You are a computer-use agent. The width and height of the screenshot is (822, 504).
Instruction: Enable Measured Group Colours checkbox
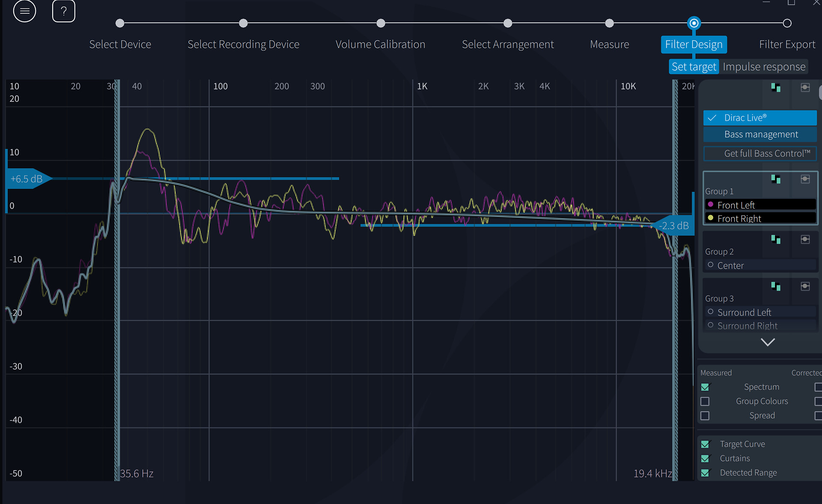pyautogui.click(x=705, y=402)
